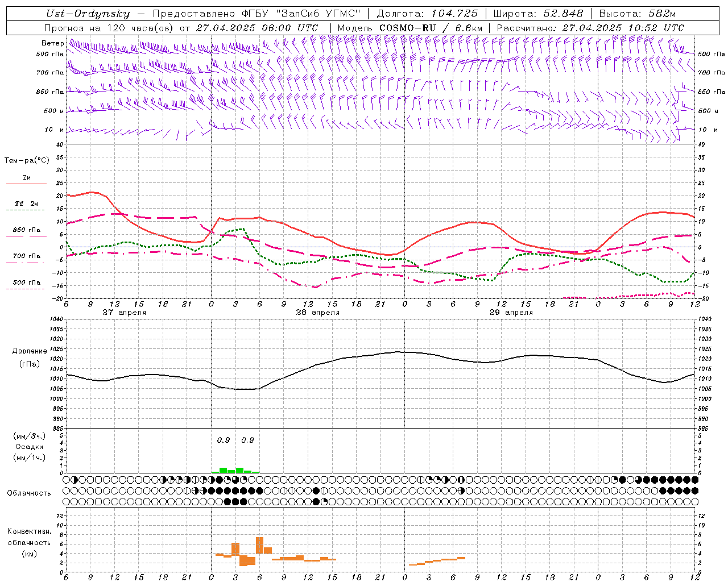
Task: Select the text Предоставлено ФГБУ "ЗапСиб УГМС"
Action: tap(257, 14)
